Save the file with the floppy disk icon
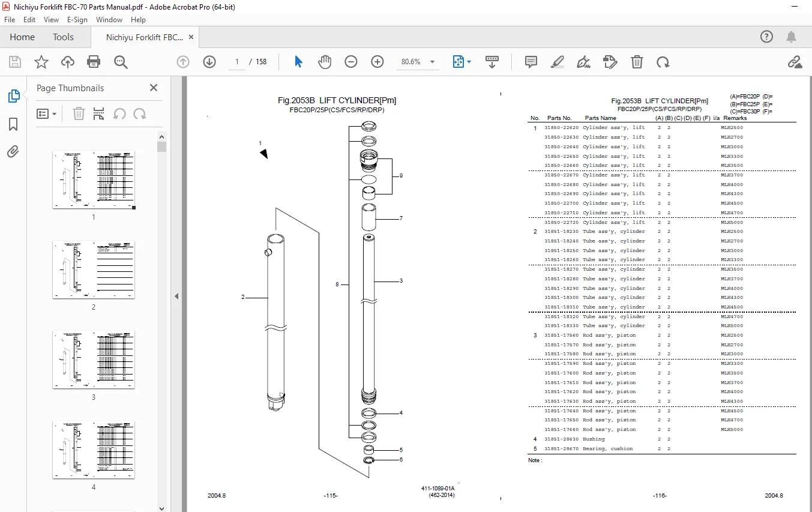This screenshot has height=512, width=812. tap(15, 62)
